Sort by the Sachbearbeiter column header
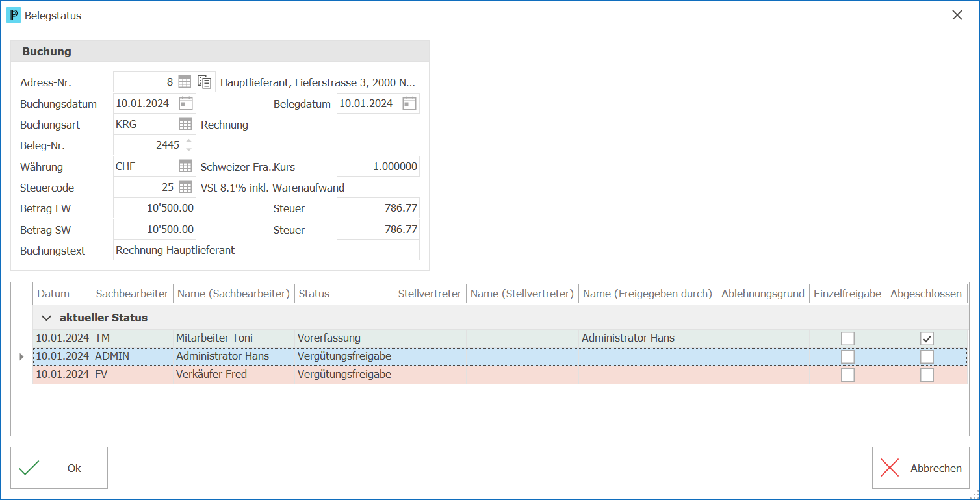 tap(133, 294)
